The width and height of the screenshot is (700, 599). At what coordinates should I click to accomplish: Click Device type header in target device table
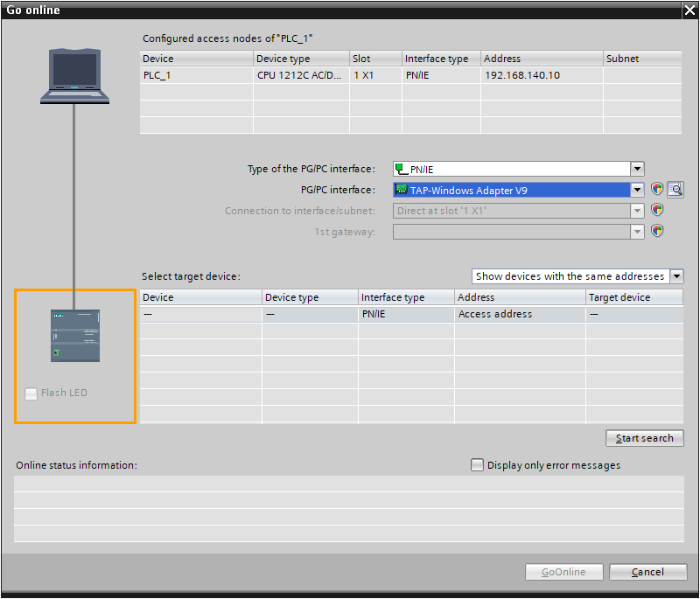tap(310, 297)
